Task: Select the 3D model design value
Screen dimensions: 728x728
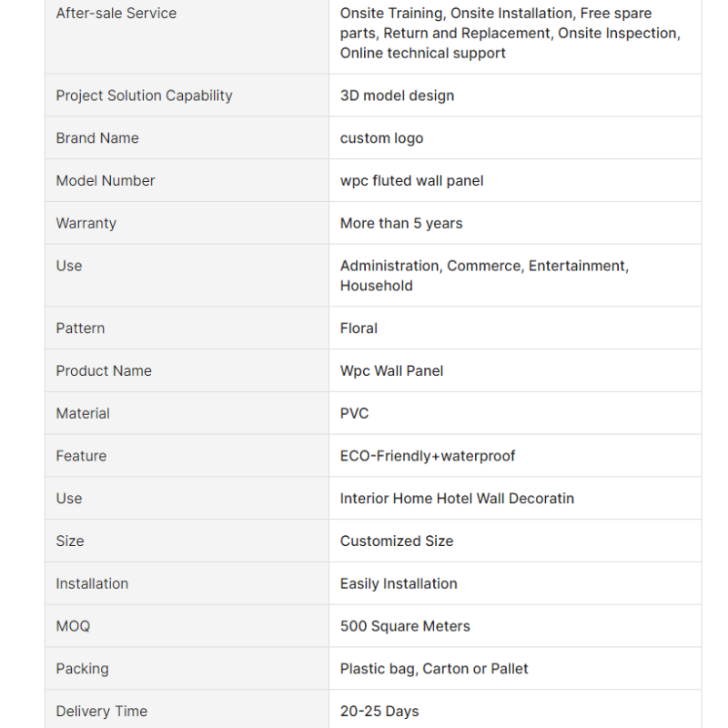Action: tap(397, 96)
